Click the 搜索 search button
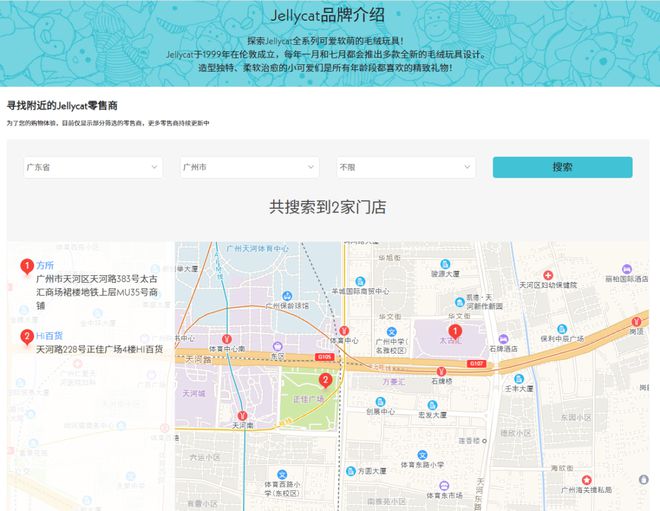The image size is (660, 511). [x=562, y=167]
